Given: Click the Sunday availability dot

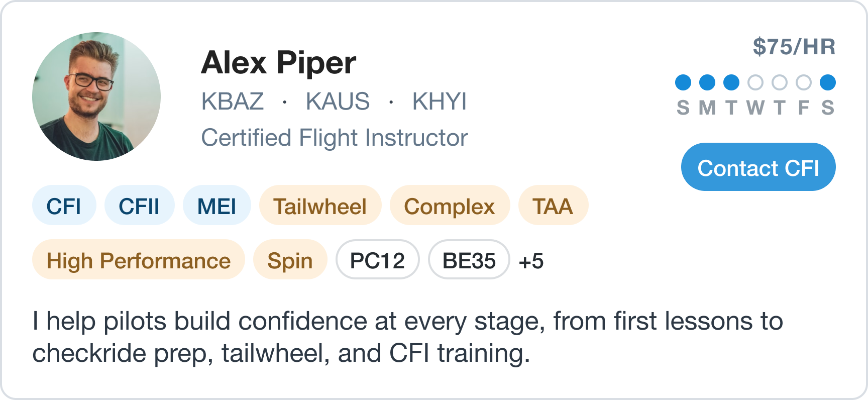Looking at the screenshot, I should click(683, 82).
